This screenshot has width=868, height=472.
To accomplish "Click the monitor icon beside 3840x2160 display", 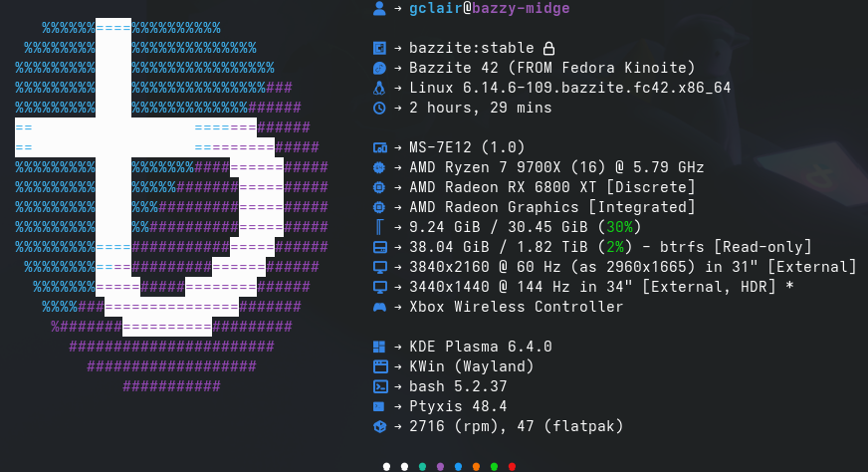I will (x=380, y=267).
